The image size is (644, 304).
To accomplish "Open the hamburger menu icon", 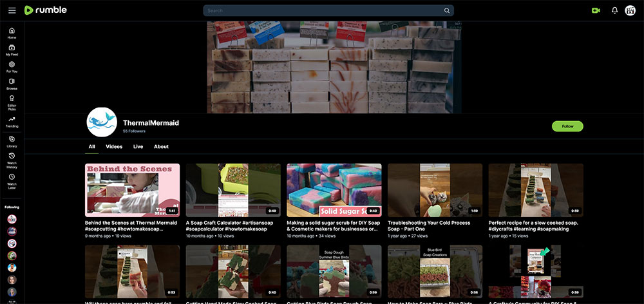I will (12, 10).
